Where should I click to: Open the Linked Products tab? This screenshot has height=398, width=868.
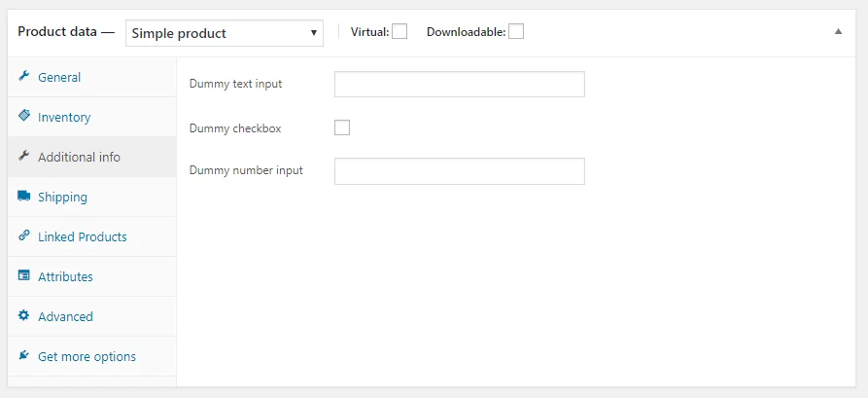[92, 236]
